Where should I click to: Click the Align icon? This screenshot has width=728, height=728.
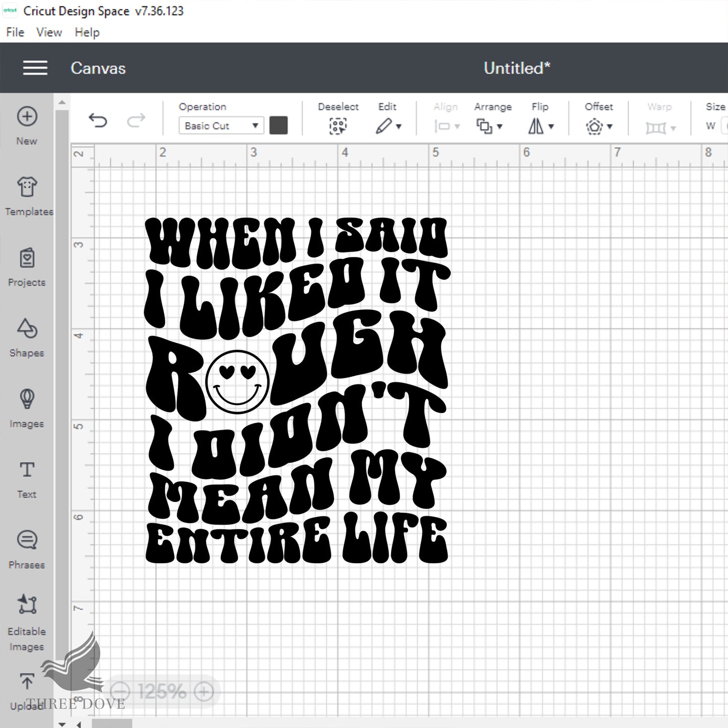pyautogui.click(x=442, y=126)
